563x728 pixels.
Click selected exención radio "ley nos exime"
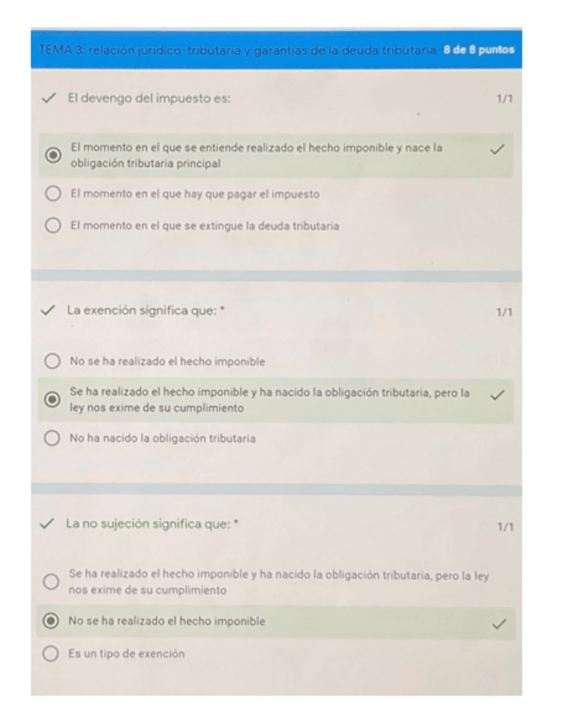point(52,399)
